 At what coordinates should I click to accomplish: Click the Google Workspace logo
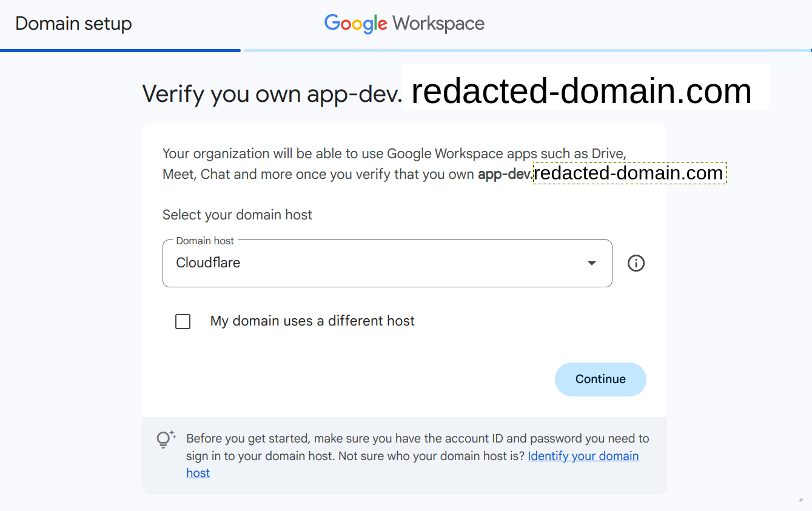point(404,24)
